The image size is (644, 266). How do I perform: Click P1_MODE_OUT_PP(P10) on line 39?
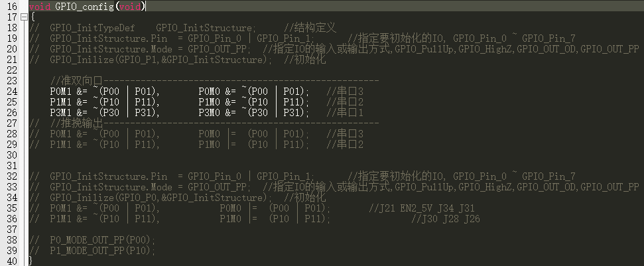click(103, 251)
